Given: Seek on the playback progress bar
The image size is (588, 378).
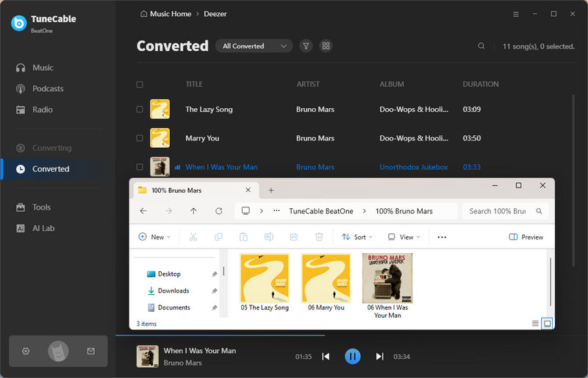Looking at the screenshot, I should point(351,335).
